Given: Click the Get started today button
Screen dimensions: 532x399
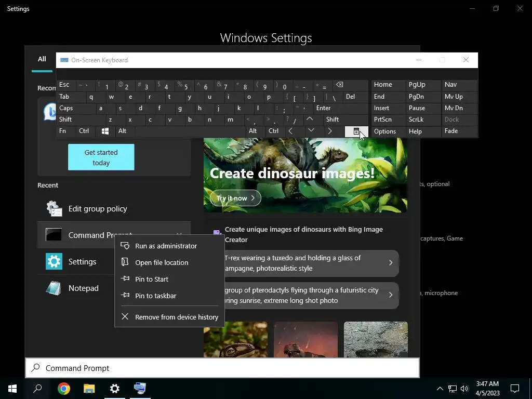Looking at the screenshot, I should (x=101, y=157).
